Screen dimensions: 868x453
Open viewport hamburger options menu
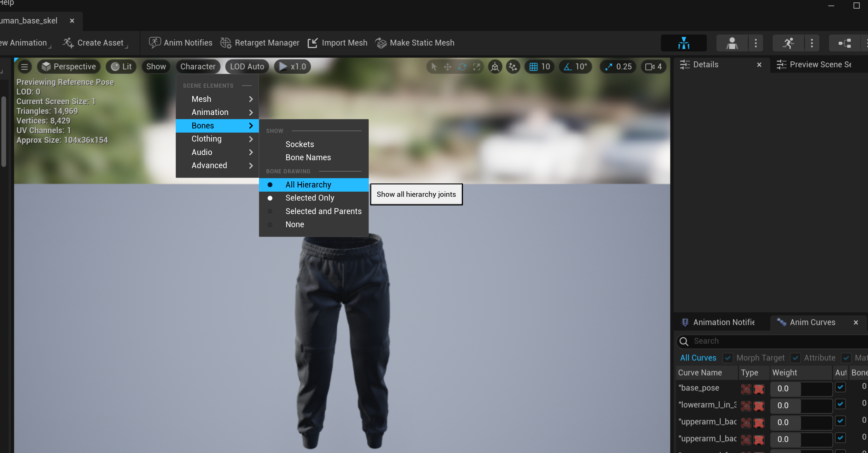tap(25, 67)
